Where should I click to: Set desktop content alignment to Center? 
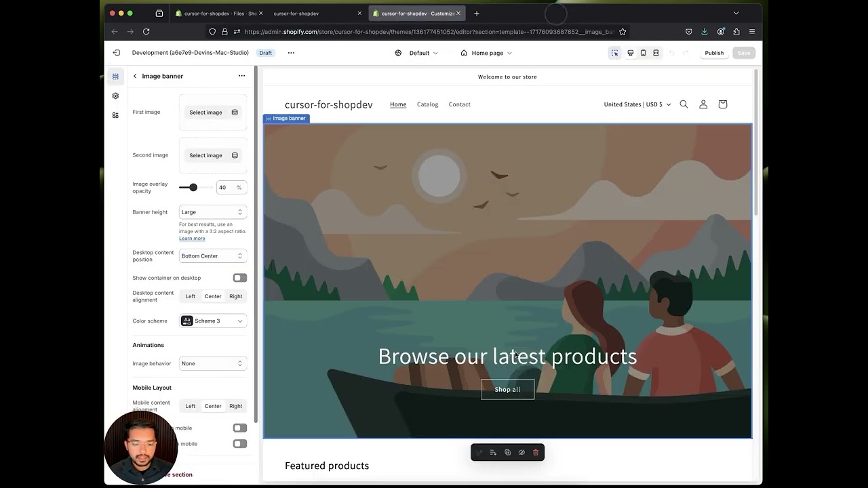(213, 296)
